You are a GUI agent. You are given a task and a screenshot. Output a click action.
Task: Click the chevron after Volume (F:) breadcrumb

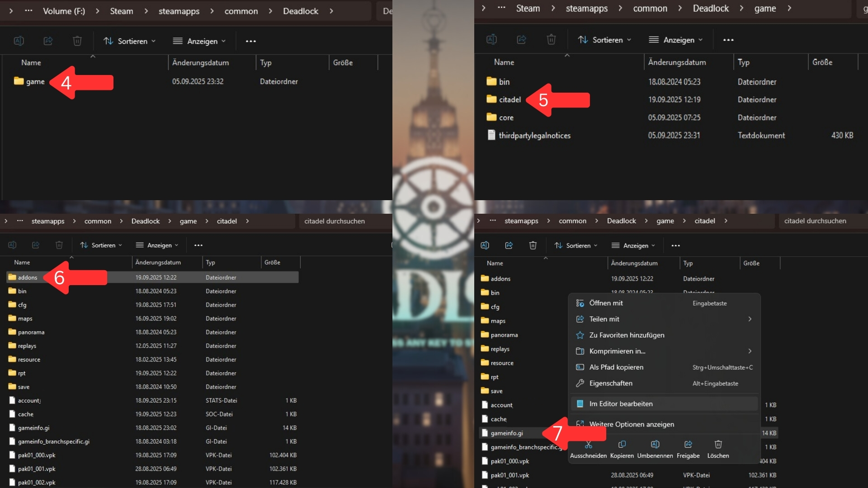(97, 11)
